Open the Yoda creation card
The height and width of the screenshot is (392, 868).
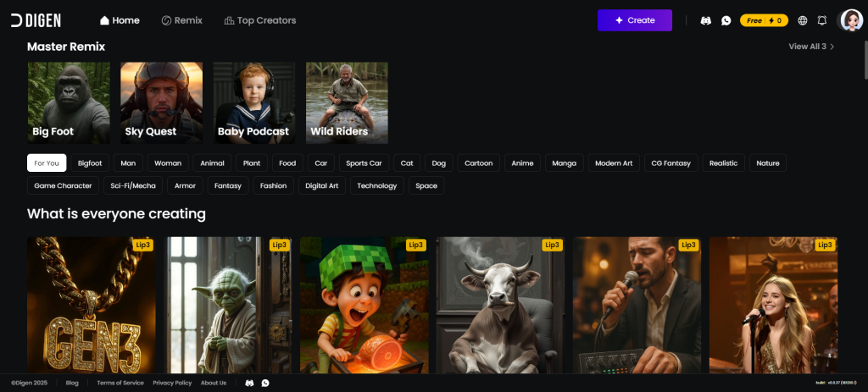tap(227, 305)
